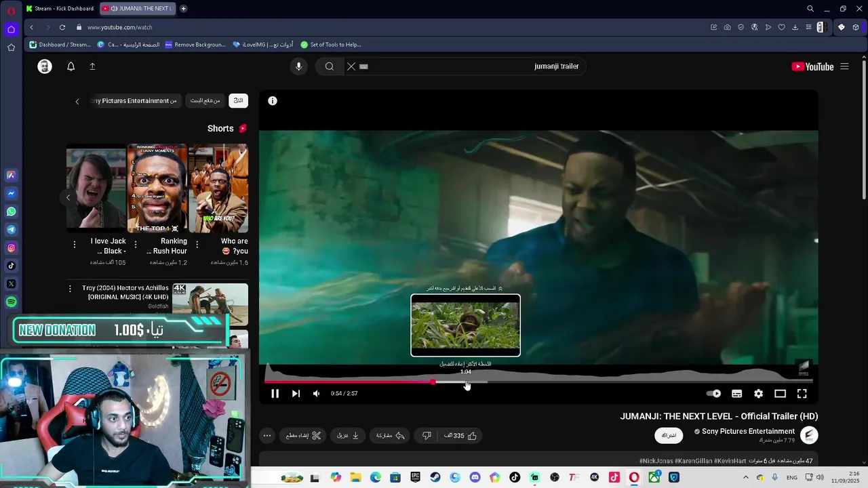The width and height of the screenshot is (868, 488).
Task: Create a clip using the scissors button
Action: (302, 436)
